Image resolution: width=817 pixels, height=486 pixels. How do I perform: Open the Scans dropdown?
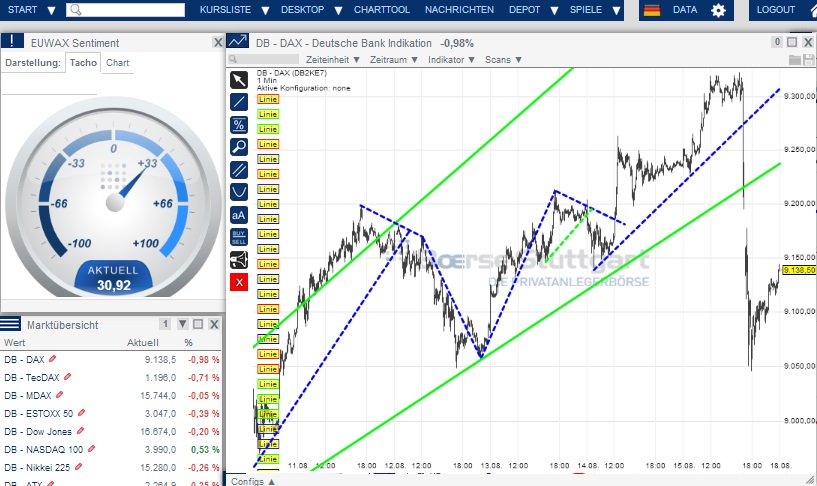tap(503, 60)
